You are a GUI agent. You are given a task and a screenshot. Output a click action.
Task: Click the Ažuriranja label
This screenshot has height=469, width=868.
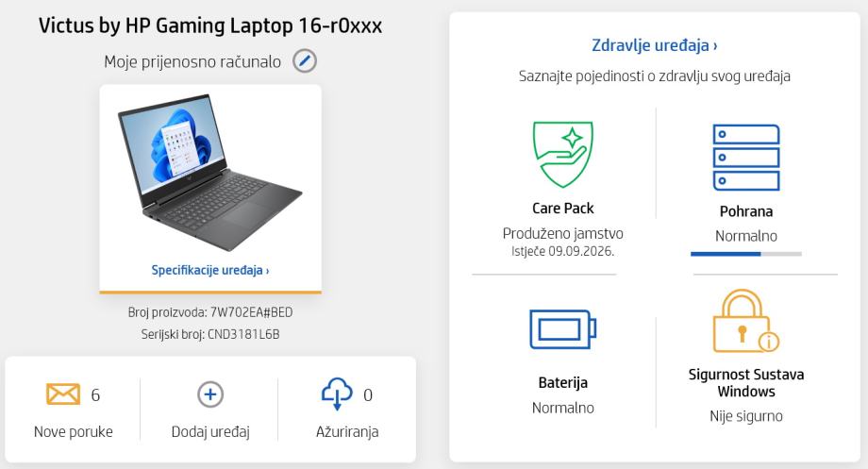pyautogui.click(x=347, y=432)
